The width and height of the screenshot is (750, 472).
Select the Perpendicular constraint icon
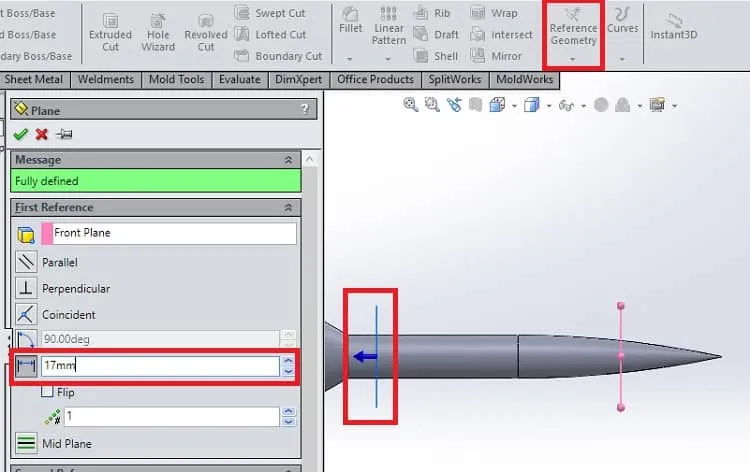(x=26, y=288)
